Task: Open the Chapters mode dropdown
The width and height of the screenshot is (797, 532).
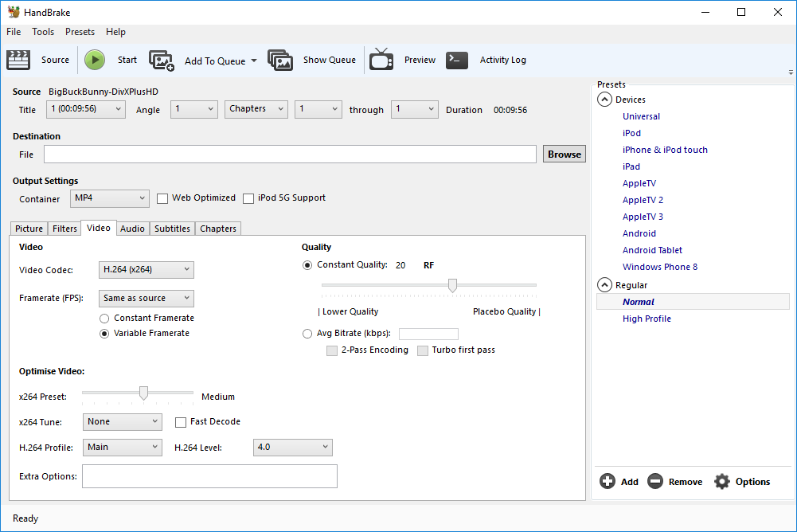Action: click(x=256, y=109)
